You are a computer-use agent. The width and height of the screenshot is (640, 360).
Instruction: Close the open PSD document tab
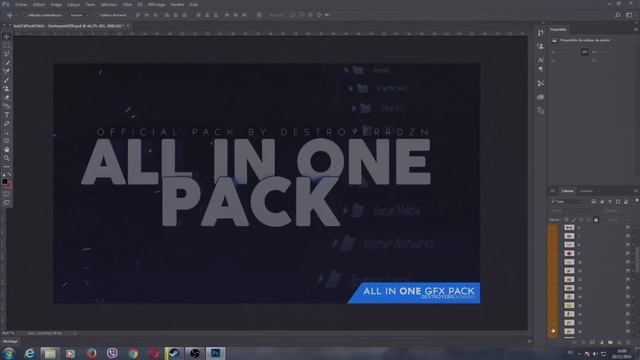(128, 26)
